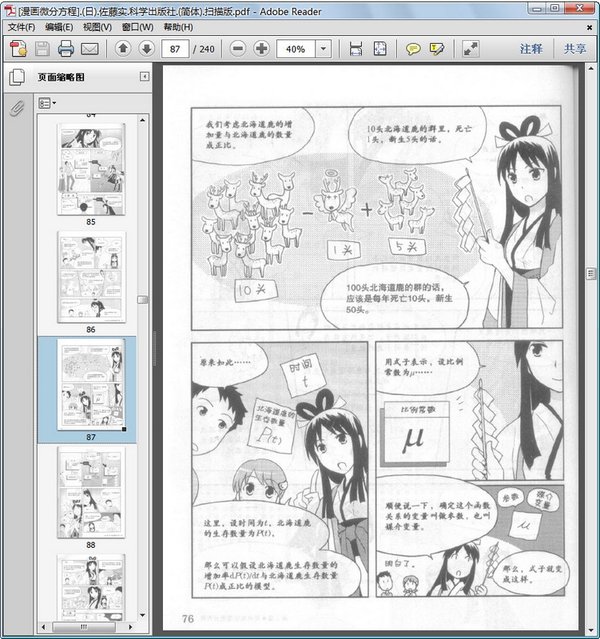
Task: Open the 文件(F) menu
Action: tap(21, 27)
